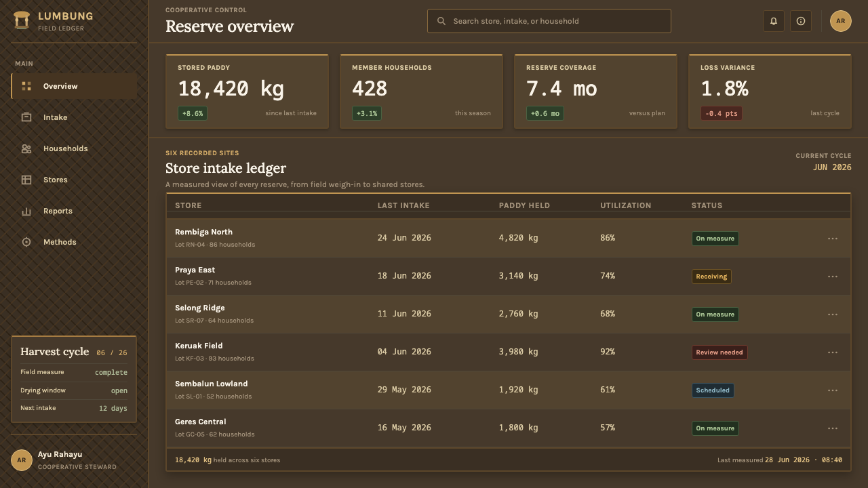Click the Ayu Rahayu avatar in sidebar footer
The height and width of the screenshot is (488, 868).
click(22, 460)
